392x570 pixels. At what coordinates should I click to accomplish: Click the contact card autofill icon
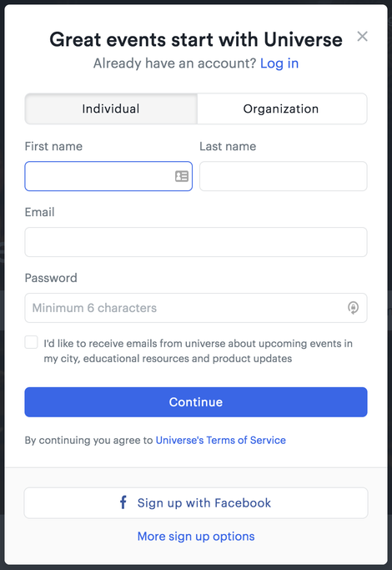[182, 176]
